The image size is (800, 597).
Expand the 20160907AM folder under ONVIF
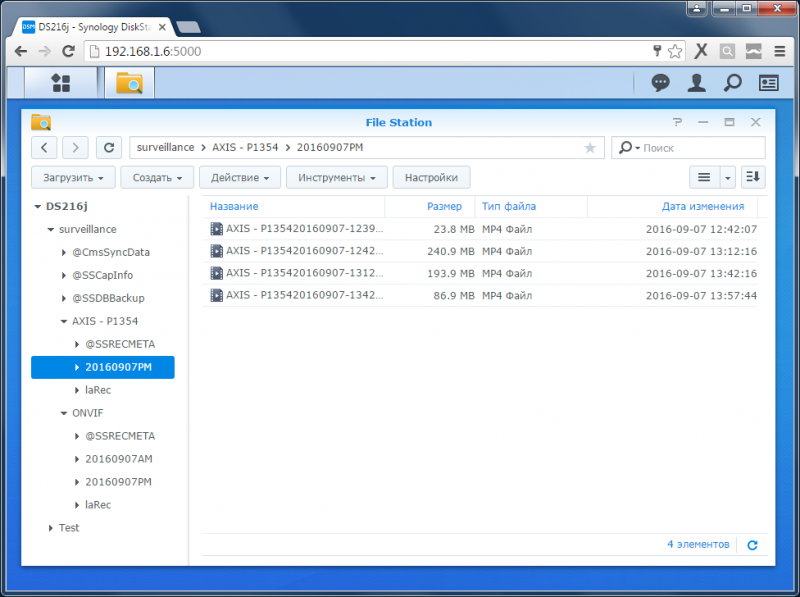tap(77, 459)
